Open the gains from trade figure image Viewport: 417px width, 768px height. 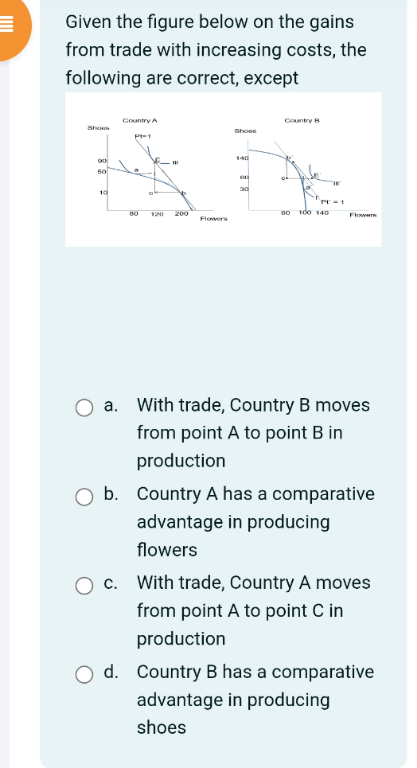223,169
